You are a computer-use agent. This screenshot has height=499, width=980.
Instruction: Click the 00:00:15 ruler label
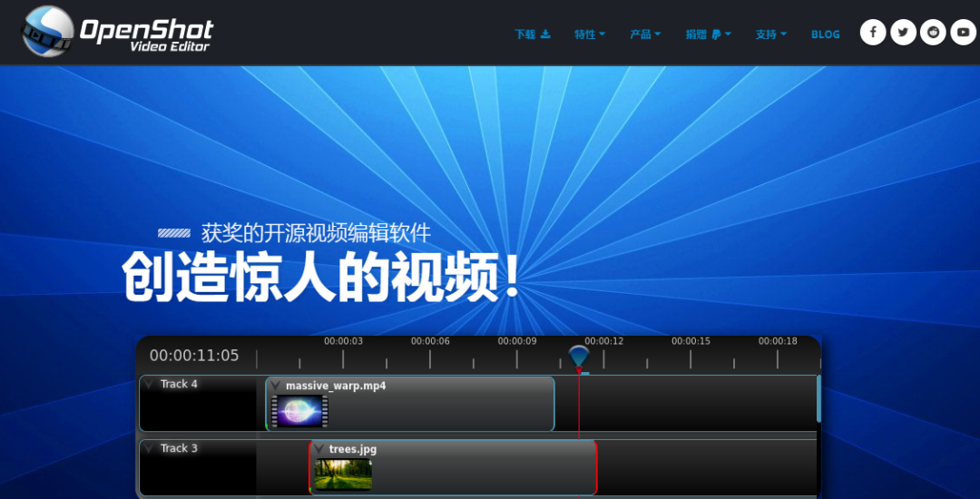[691, 341]
